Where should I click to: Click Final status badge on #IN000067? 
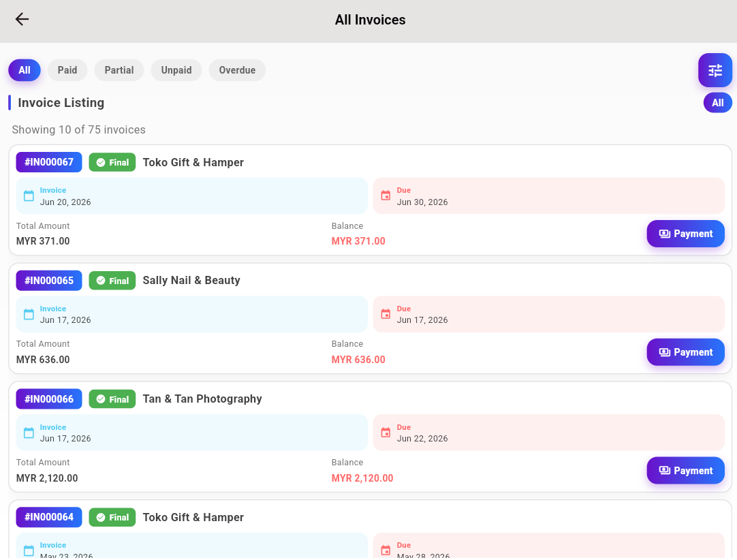click(x=112, y=162)
